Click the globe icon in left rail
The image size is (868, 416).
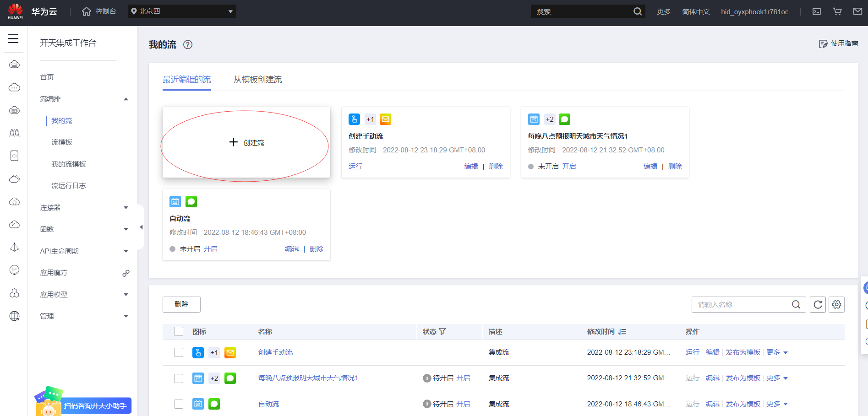pos(15,316)
